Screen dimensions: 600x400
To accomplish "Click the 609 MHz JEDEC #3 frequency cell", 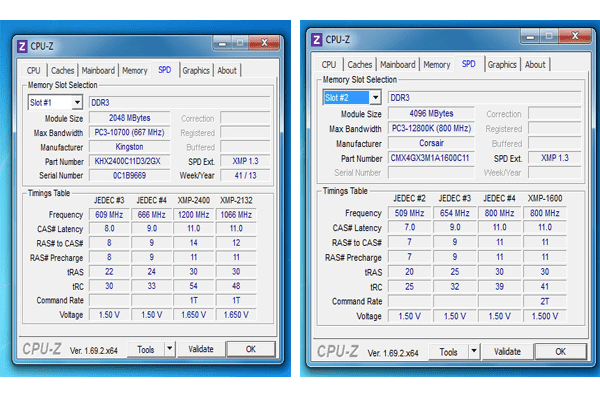I will [109, 215].
